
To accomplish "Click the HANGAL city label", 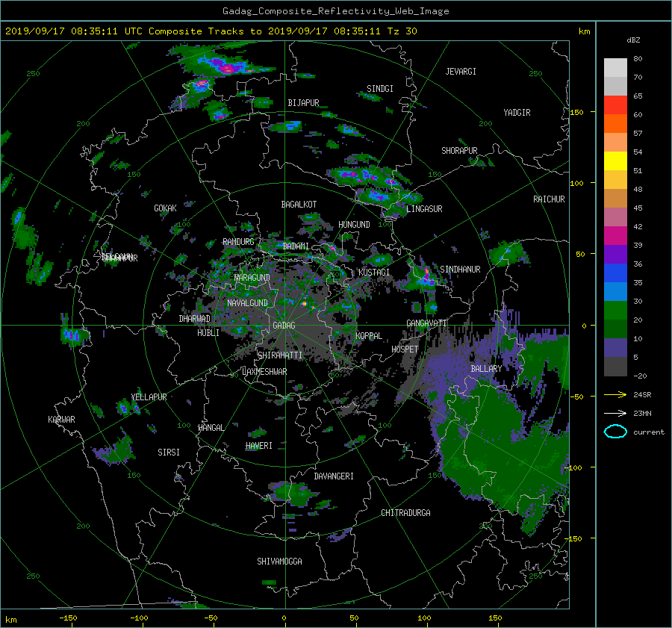I will [211, 428].
